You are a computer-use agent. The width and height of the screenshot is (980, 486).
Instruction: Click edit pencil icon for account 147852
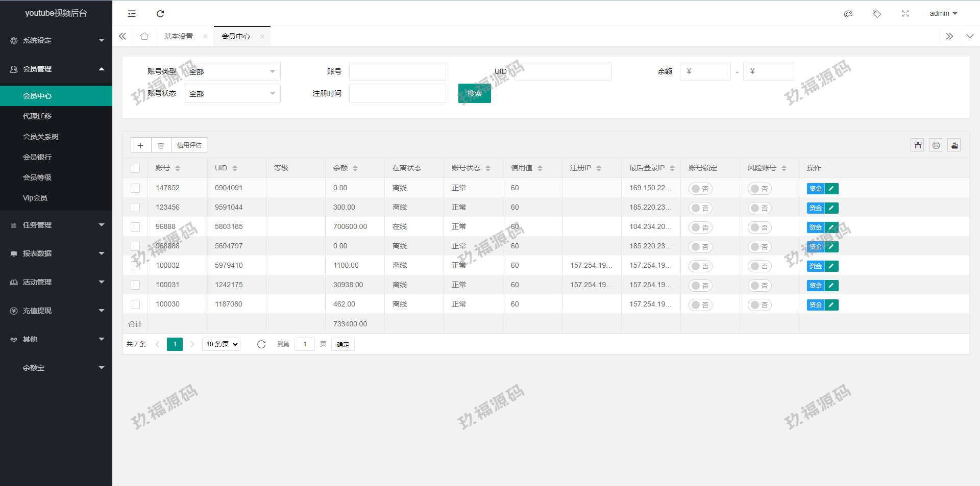click(831, 189)
